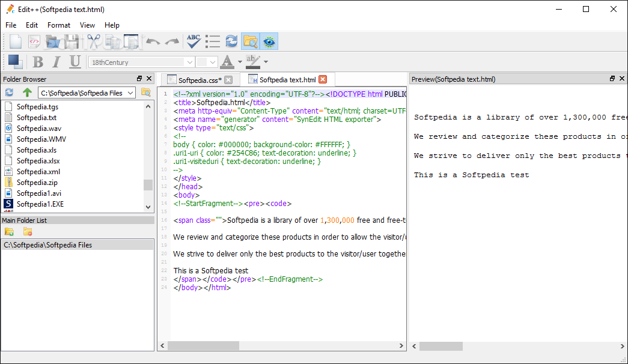Image resolution: width=628 pixels, height=364 pixels.
Task: Open the View menu
Action: [87, 25]
